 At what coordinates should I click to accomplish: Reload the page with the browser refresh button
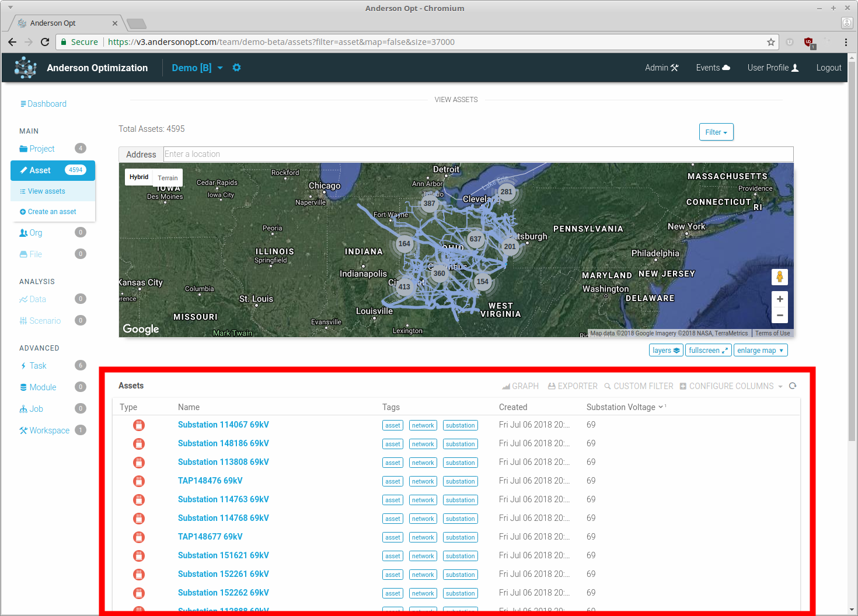[x=45, y=42]
